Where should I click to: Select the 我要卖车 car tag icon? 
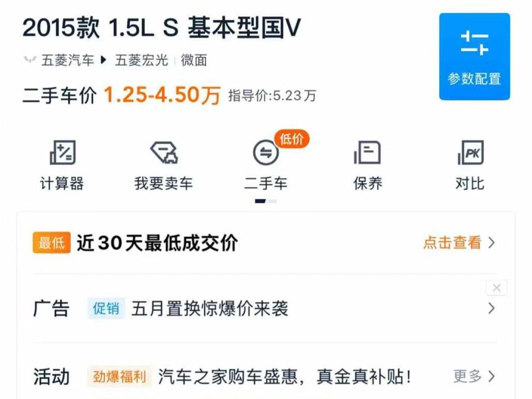tap(164, 153)
